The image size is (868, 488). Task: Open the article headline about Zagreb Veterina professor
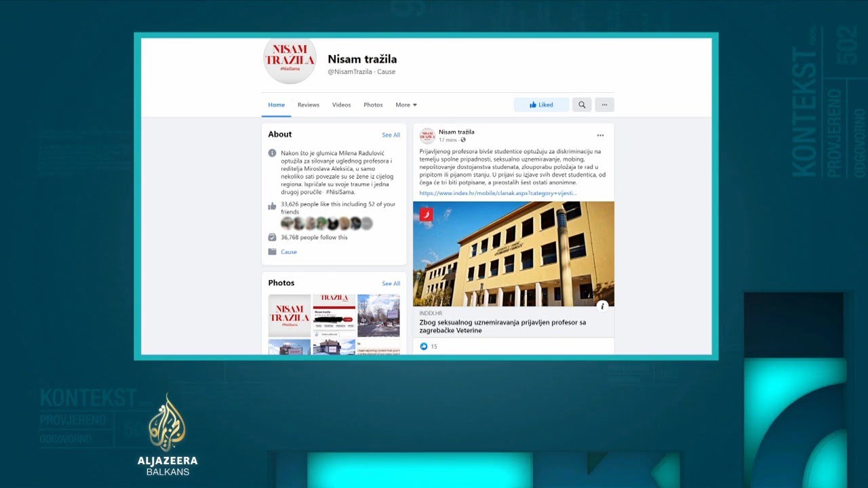tap(502, 326)
